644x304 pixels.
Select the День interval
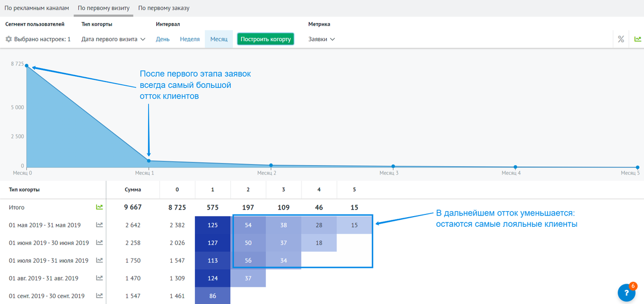(x=163, y=39)
